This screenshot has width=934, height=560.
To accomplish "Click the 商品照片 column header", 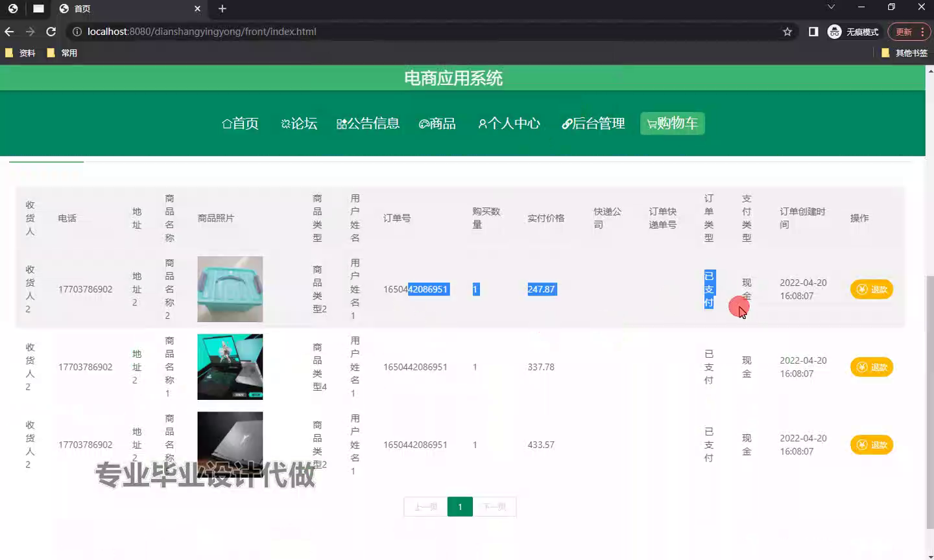I will coord(216,218).
